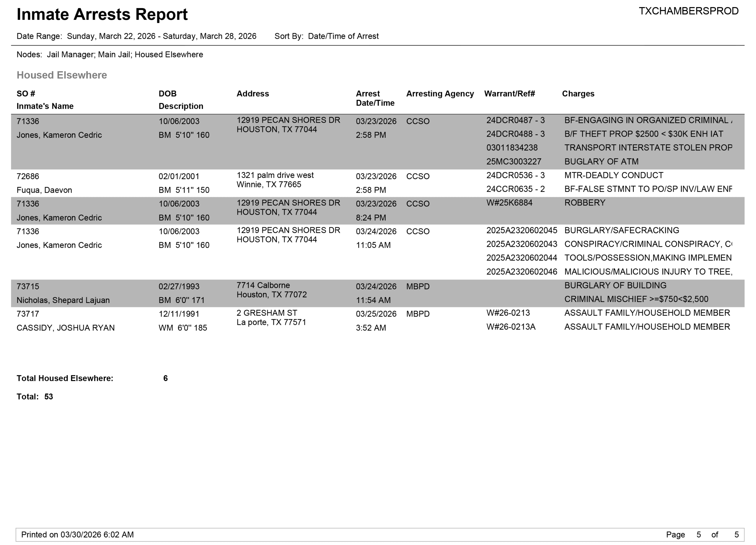Select the BUGLARY OF ATM charge
The image size is (756, 545).
click(601, 161)
